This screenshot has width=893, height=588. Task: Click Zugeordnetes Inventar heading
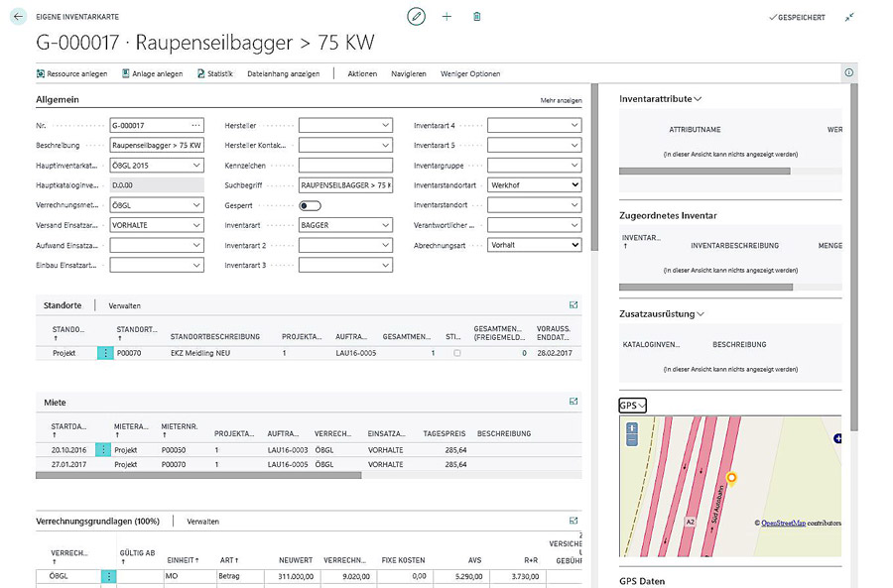click(x=668, y=216)
